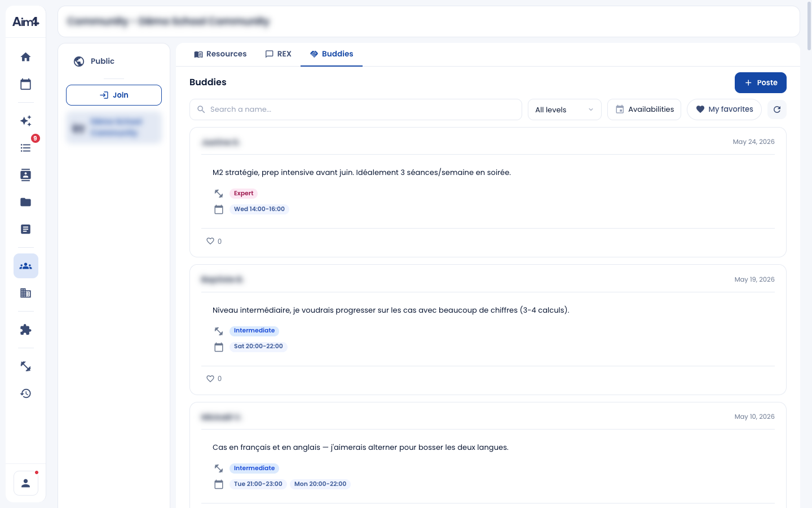Click the Expert level tag
This screenshot has height=508, width=812.
pos(244,193)
